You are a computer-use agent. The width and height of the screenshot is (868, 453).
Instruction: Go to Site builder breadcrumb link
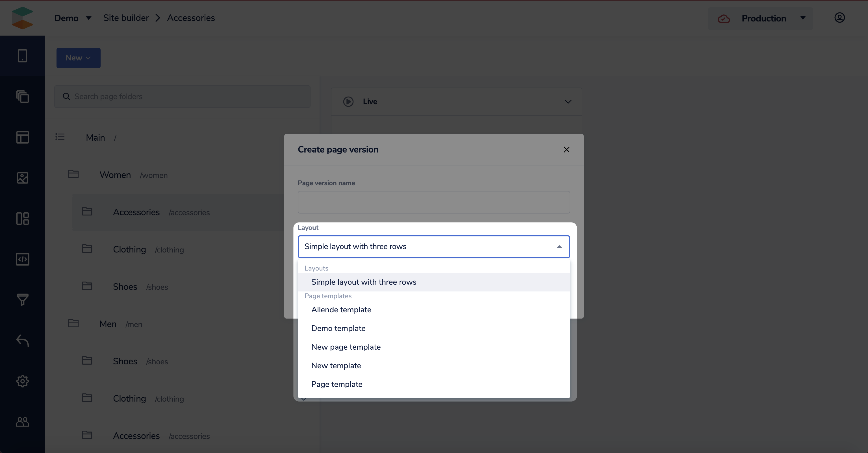click(x=126, y=18)
